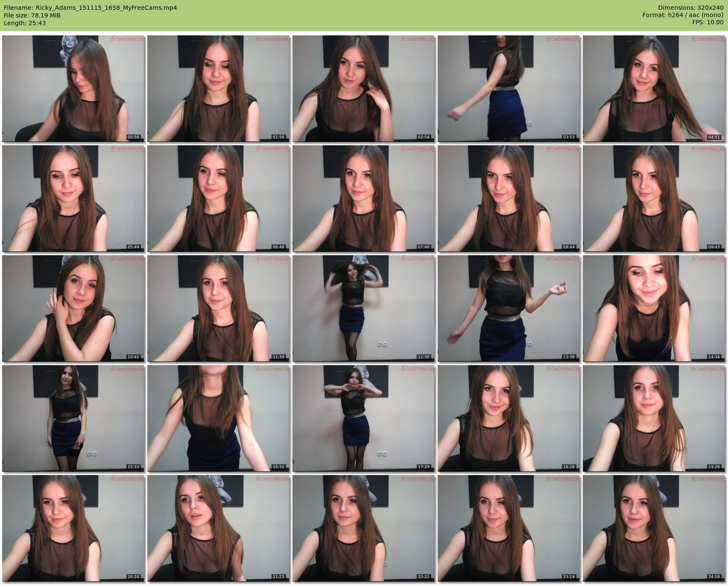The height and width of the screenshot is (585, 728).
Task: Click the Filename text line
Action: pyautogui.click(x=90, y=8)
